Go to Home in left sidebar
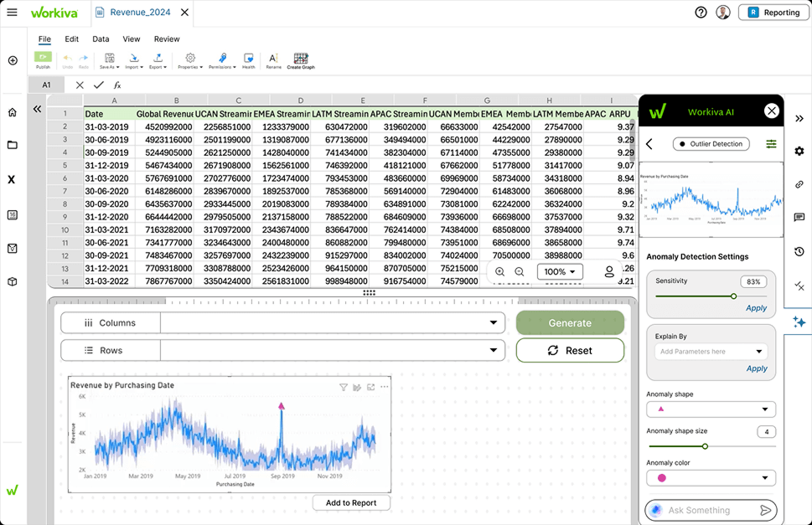This screenshot has height=525, width=812. tap(13, 112)
